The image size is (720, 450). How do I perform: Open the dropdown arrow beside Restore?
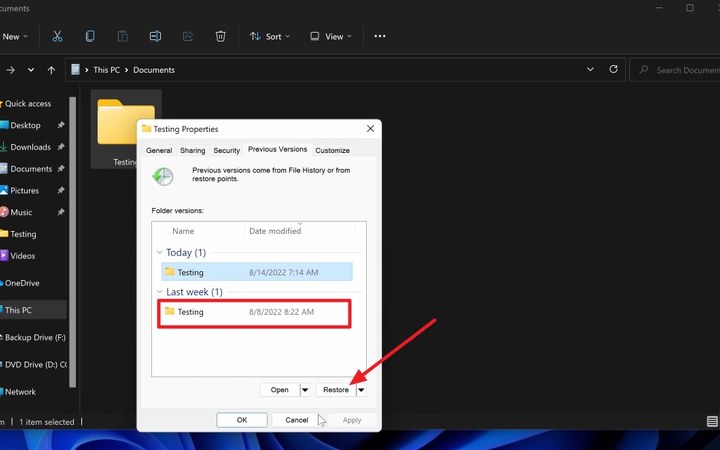(361, 390)
